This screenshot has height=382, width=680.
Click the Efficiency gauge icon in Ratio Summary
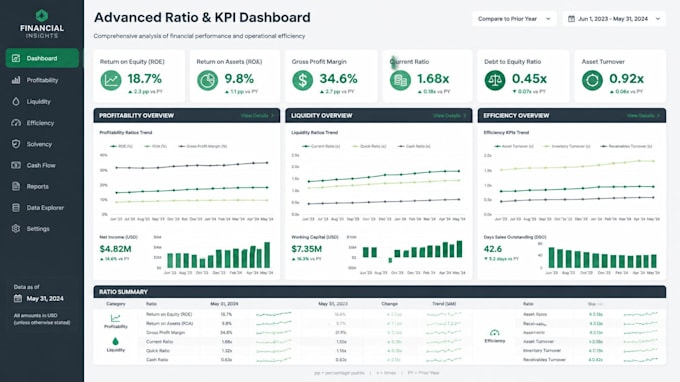(x=494, y=333)
